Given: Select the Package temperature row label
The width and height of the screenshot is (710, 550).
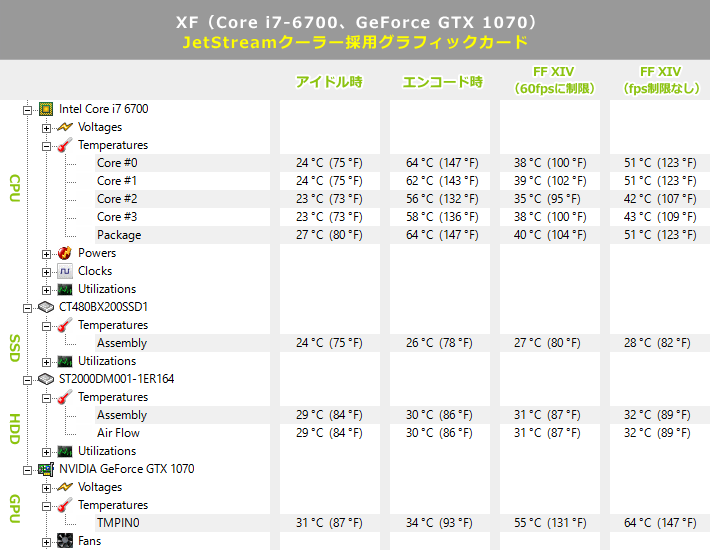Looking at the screenshot, I should point(119,235).
